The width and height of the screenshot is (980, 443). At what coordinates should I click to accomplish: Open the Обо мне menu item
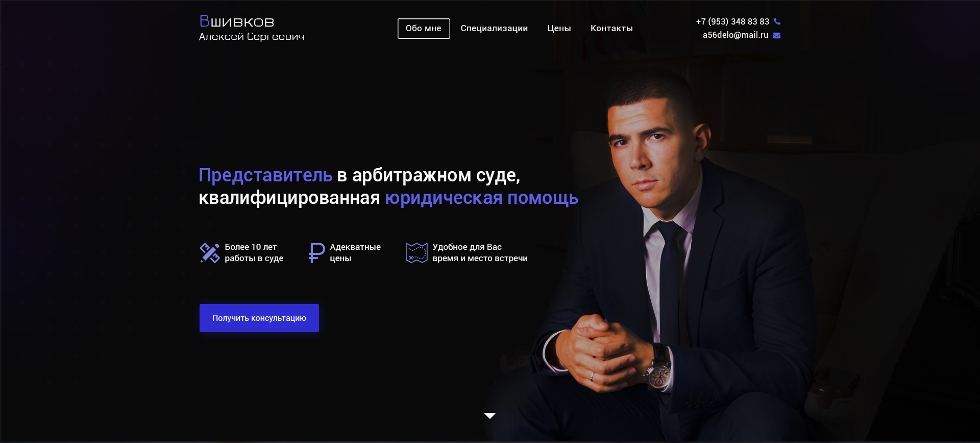click(424, 29)
